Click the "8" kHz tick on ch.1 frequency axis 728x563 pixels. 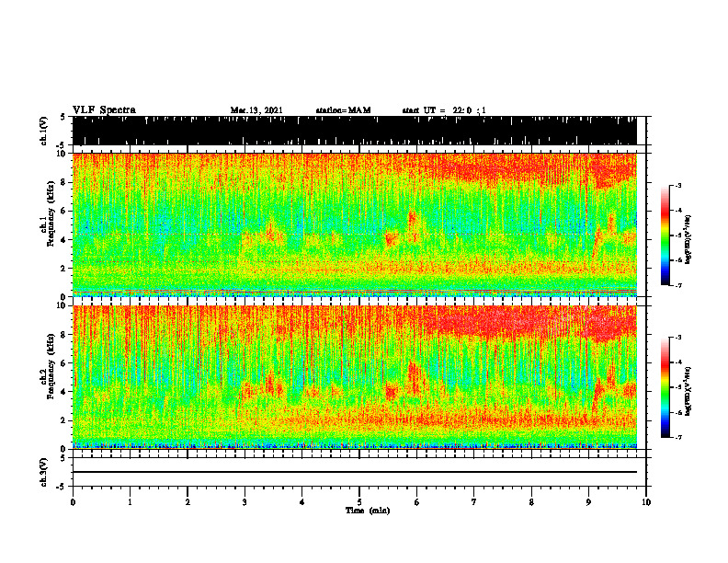coord(64,182)
